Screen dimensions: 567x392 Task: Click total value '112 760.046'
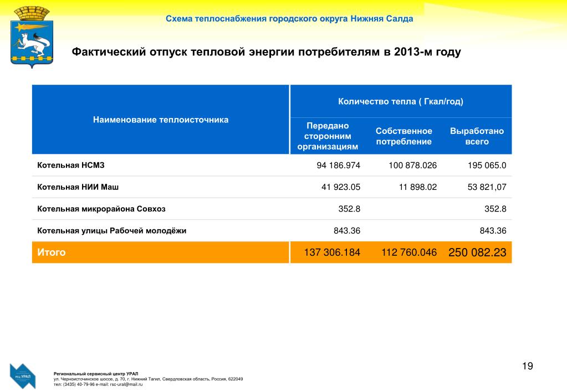[x=409, y=252]
